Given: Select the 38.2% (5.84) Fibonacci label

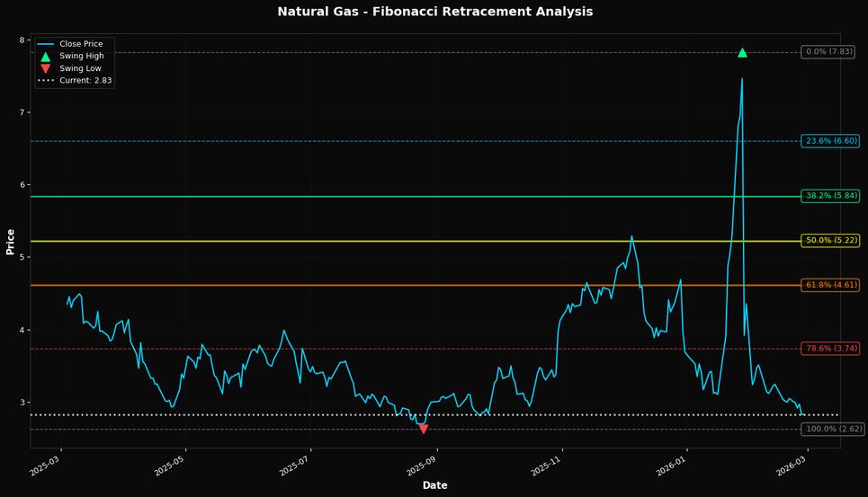Looking at the screenshot, I should click(830, 196).
